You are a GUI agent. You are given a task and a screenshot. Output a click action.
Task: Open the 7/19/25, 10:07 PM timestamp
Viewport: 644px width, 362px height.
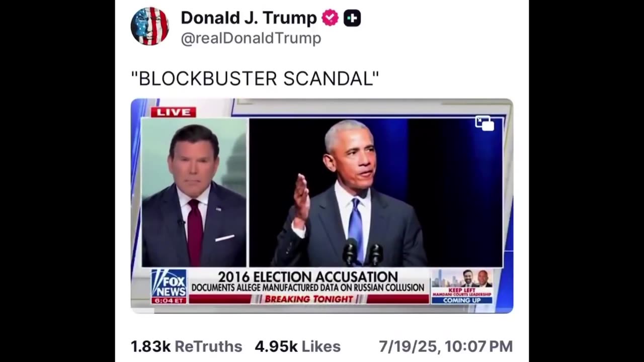click(445, 346)
